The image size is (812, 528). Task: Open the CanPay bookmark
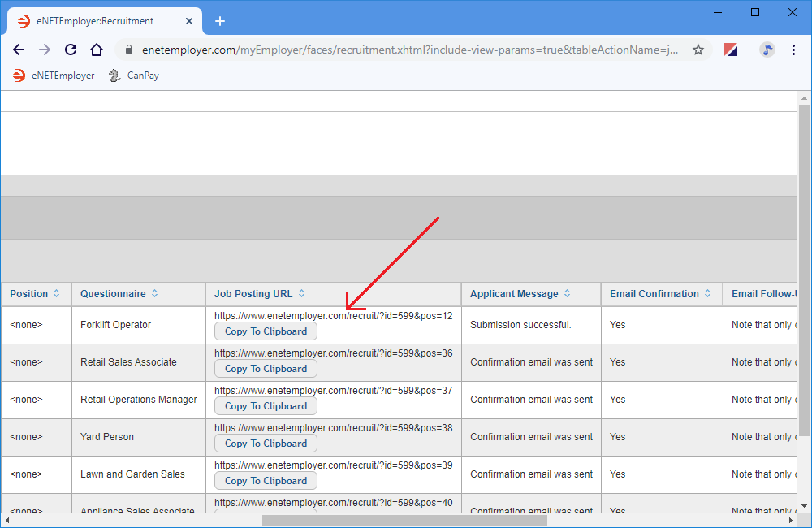(134, 76)
